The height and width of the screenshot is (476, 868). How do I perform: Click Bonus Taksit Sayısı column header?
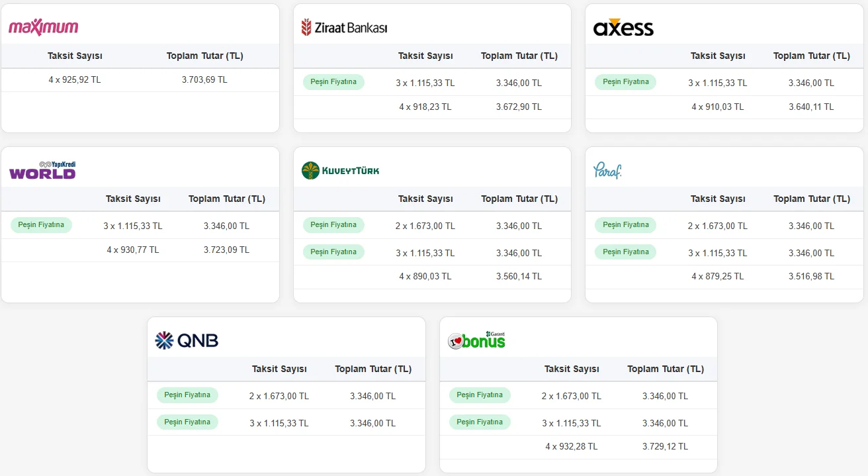point(572,369)
